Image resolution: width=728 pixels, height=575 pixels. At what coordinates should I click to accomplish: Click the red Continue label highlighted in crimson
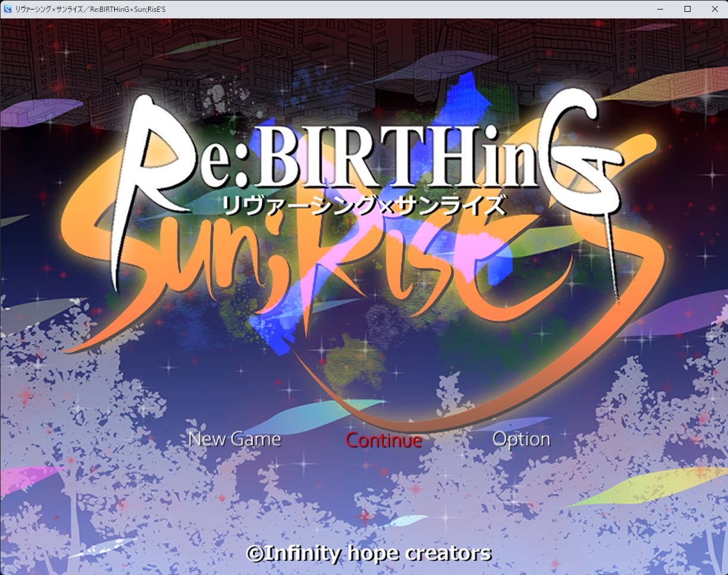coord(383,440)
